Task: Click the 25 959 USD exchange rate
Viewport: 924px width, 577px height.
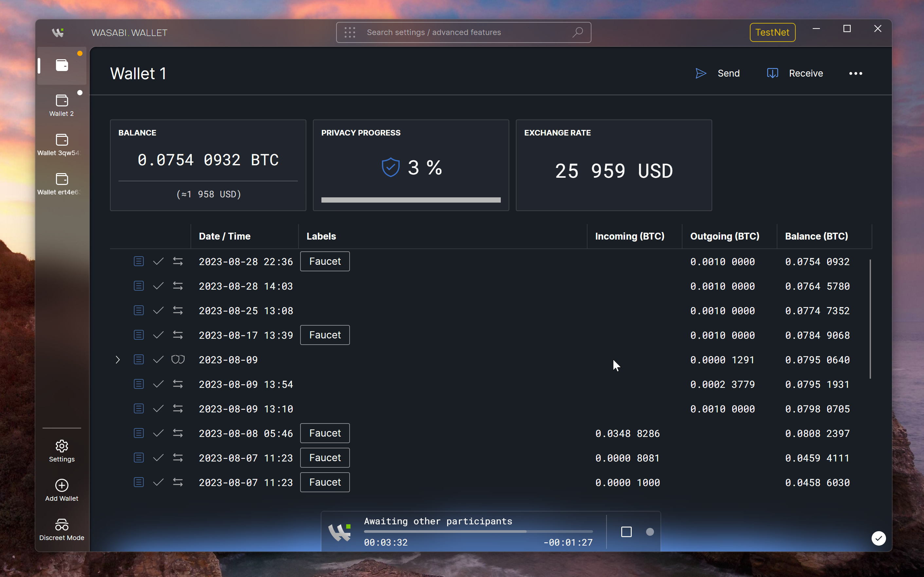Action: pos(614,171)
